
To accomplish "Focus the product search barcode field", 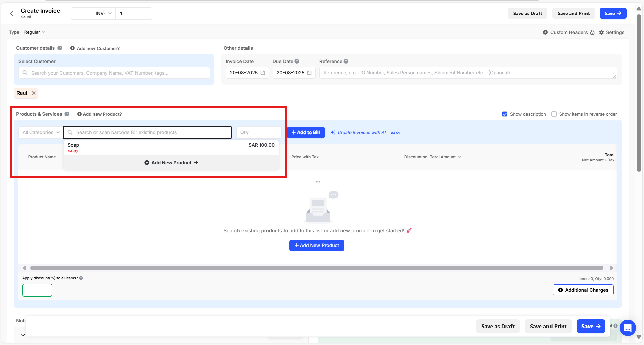I will [x=148, y=132].
